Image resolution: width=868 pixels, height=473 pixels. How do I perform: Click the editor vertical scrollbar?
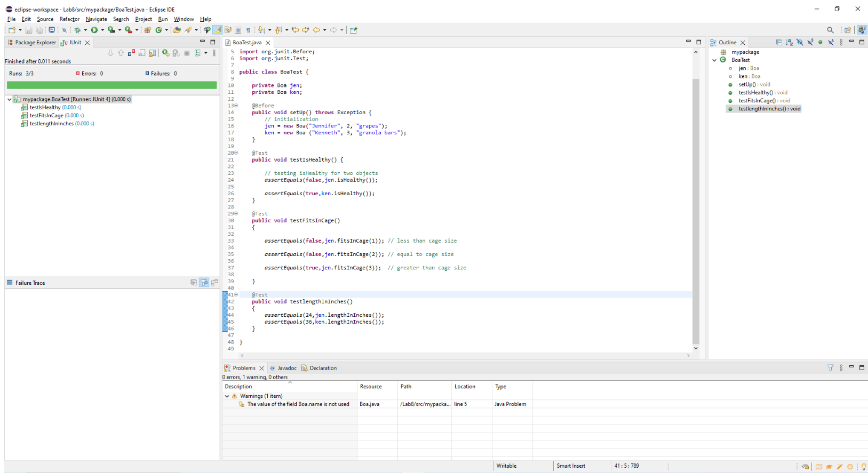click(696, 211)
